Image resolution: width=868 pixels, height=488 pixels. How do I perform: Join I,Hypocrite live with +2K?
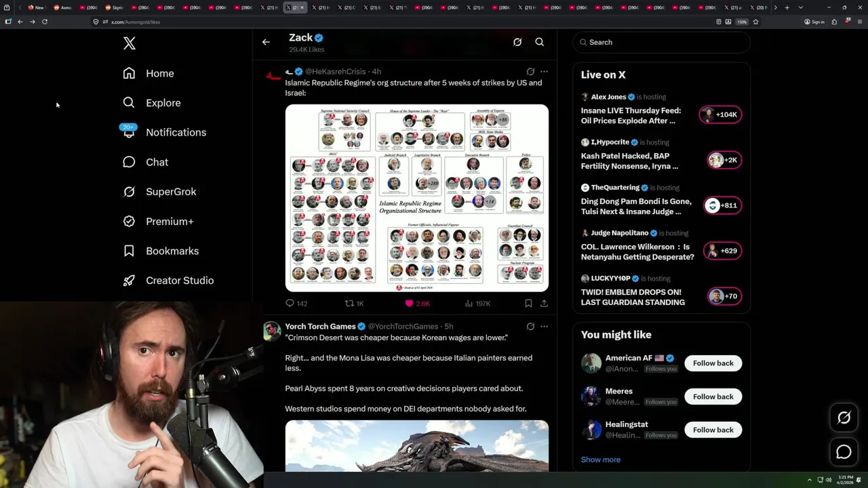723,160
